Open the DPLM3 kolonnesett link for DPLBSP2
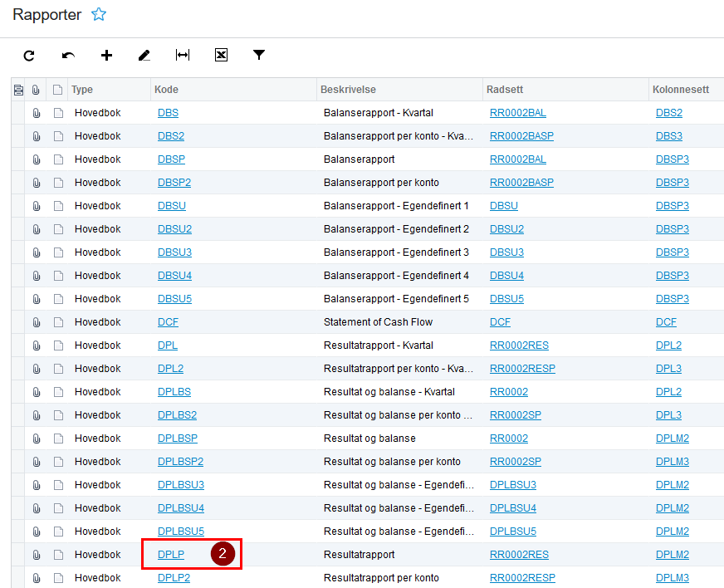This screenshot has width=724, height=588. pyautogui.click(x=673, y=462)
